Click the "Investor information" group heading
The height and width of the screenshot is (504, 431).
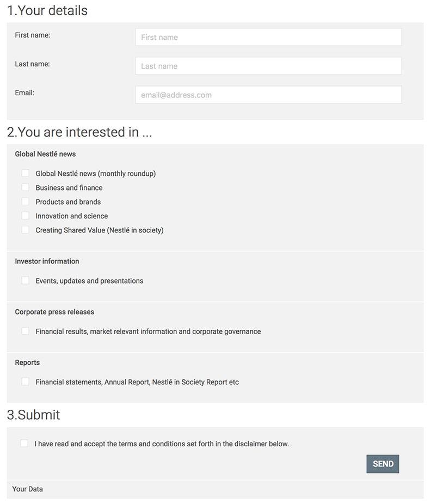click(x=47, y=261)
